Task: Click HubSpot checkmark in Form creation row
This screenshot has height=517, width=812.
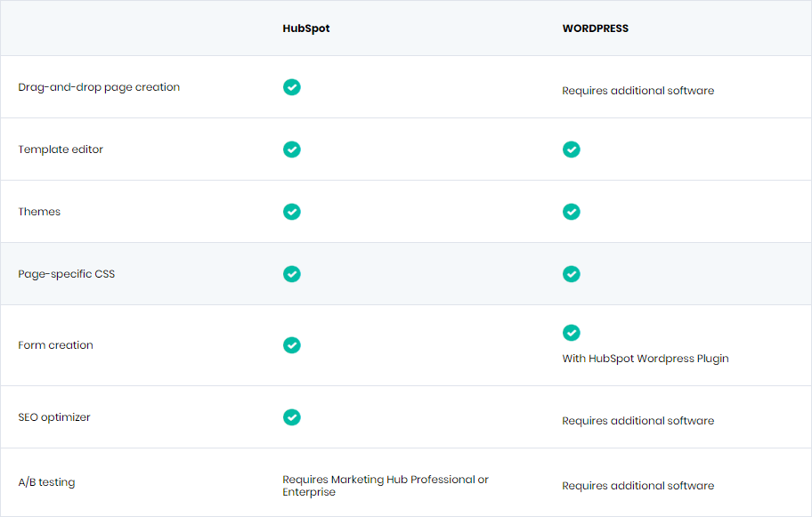Action: pos(291,344)
